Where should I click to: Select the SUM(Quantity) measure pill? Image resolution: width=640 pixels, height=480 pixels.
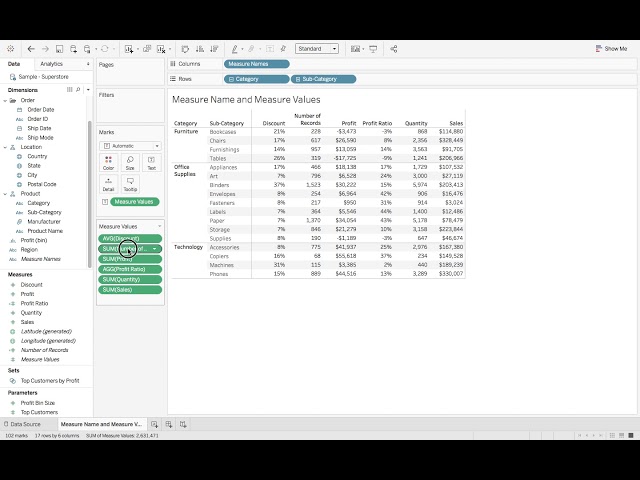(130, 279)
